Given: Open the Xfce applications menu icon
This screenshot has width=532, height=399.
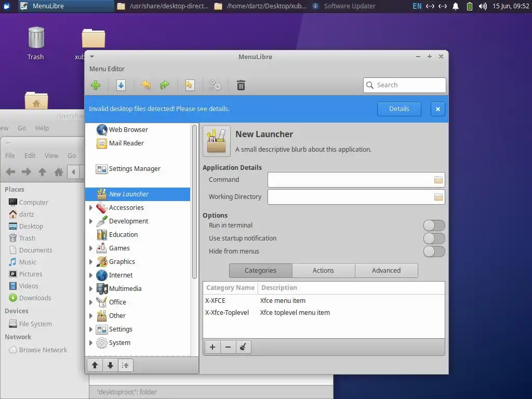Looking at the screenshot, I should pyautogui.click(x=7, y=6).
